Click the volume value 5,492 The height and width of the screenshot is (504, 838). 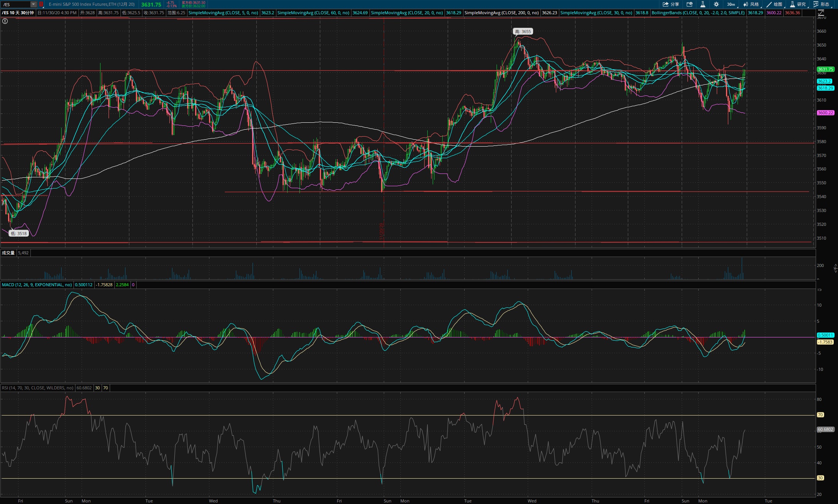(23, 253)
